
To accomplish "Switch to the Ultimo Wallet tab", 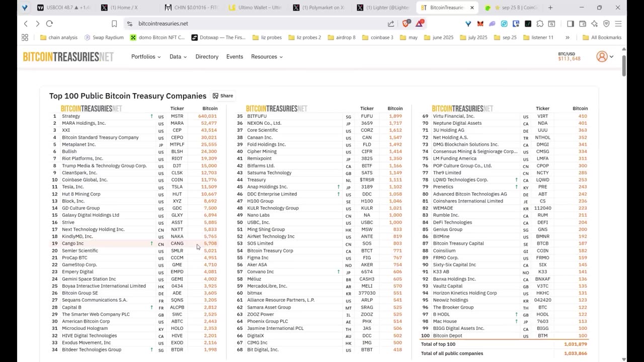I will [255, 8].
